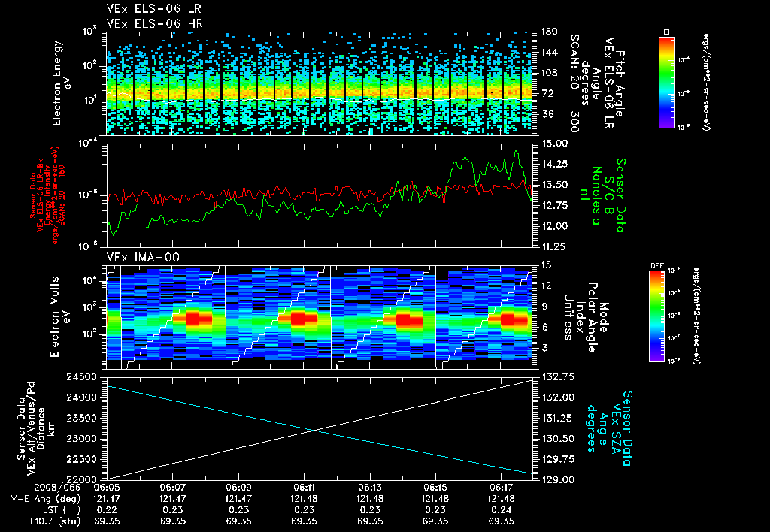Click the 'Electron Energy eV' axis label
This screenshot has width=770, height=532.
point(62,83)
